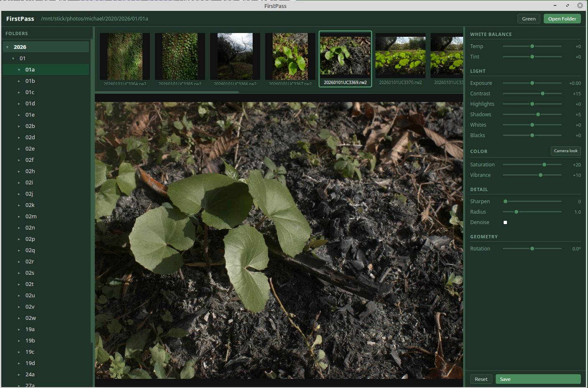Enable the Denoise checkbox

(505, 222)
